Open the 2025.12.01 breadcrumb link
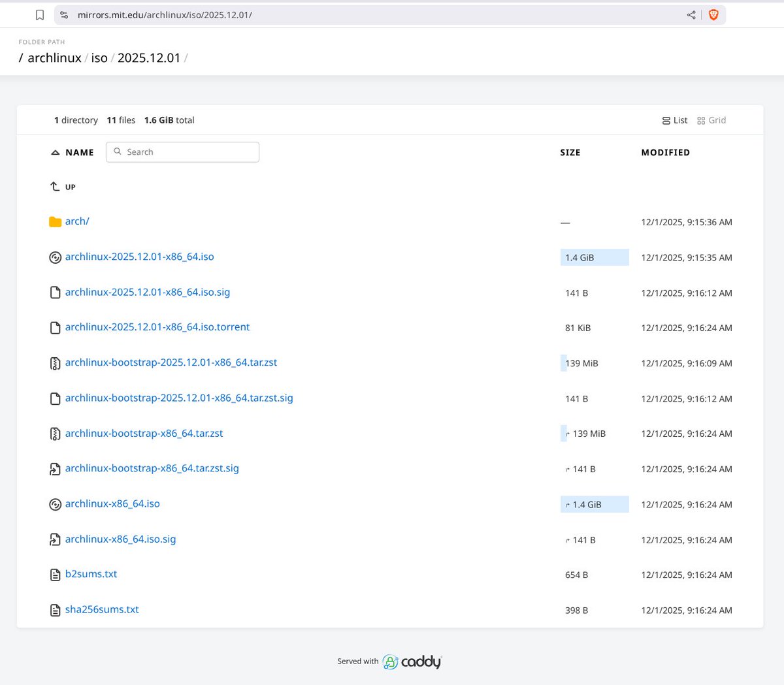 point(149,57)
